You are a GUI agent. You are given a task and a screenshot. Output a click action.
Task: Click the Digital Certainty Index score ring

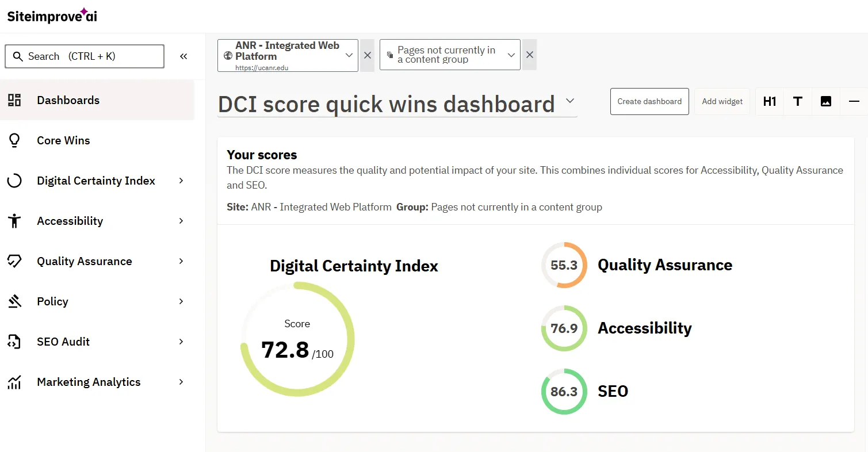click(x=297, y=339)
